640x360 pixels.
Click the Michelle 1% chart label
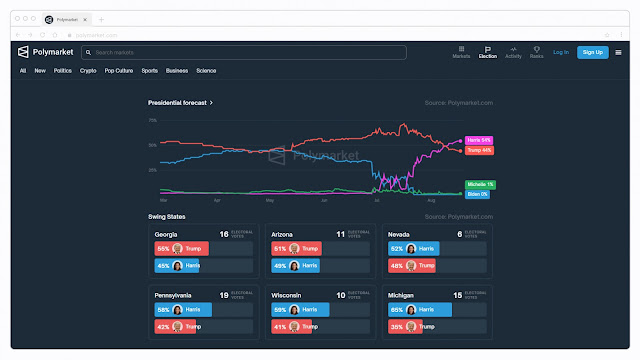coord(480,184)
